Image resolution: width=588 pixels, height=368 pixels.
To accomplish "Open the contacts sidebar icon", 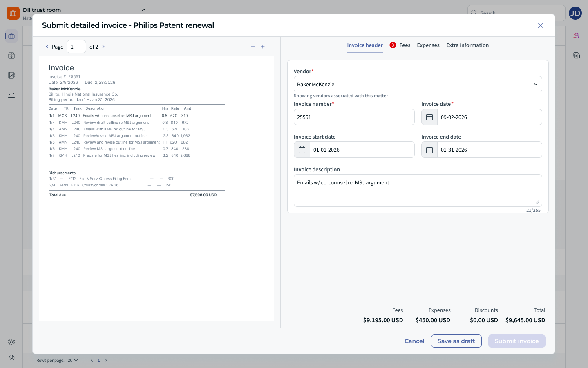I will point(11,75).
